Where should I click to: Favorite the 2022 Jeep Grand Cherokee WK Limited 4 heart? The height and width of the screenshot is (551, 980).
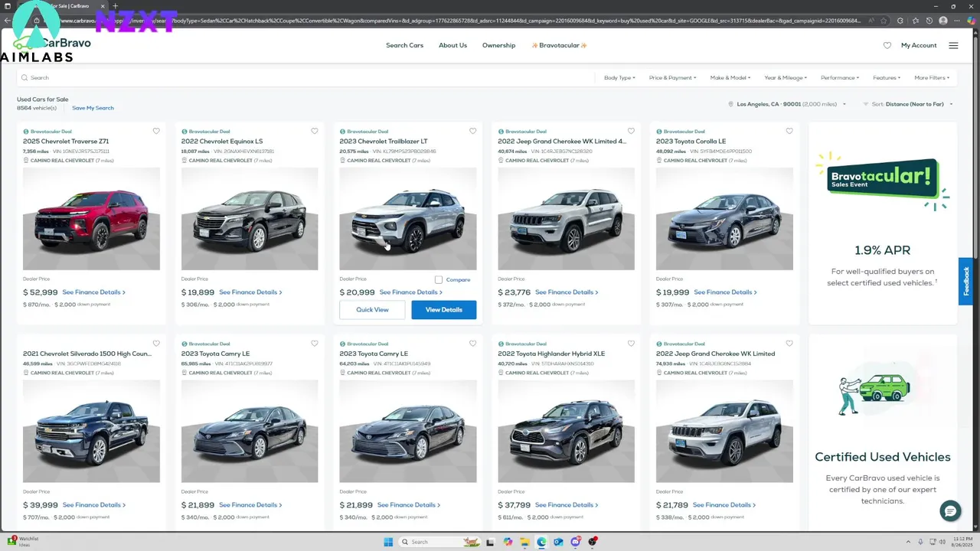click(631, 131)
